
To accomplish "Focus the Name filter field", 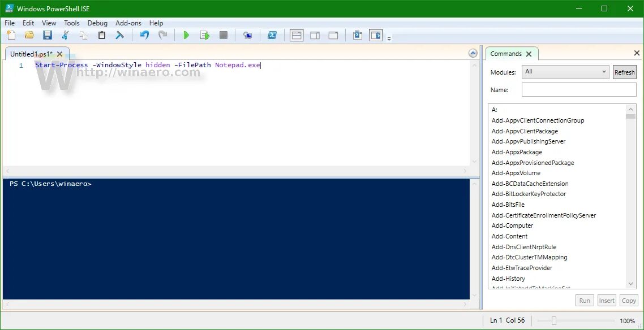I will point(579,90).
